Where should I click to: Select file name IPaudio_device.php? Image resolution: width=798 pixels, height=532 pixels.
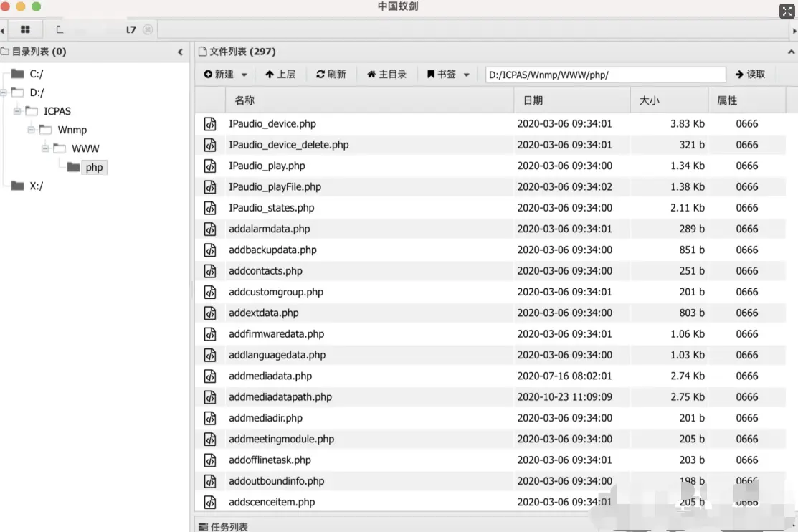tap(272, 124)
